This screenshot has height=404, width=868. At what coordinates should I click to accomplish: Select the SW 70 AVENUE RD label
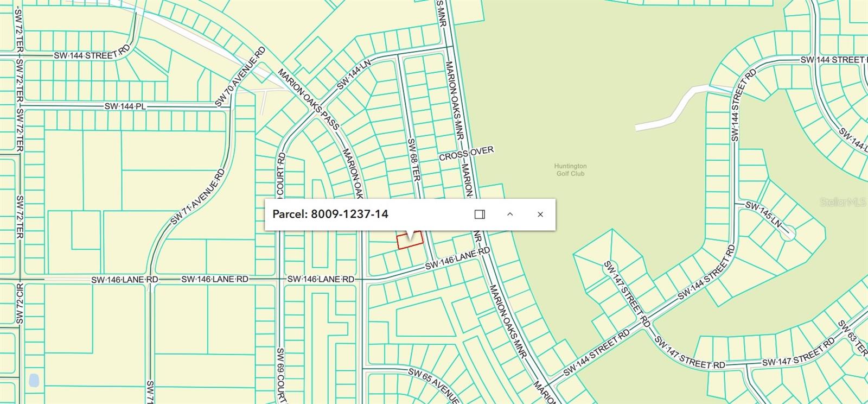click(240, 77)
